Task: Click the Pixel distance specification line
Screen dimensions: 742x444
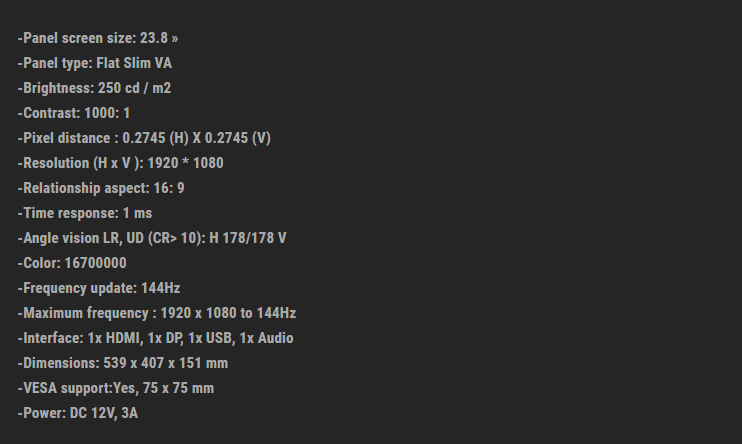Action: [x=144, y=138]
